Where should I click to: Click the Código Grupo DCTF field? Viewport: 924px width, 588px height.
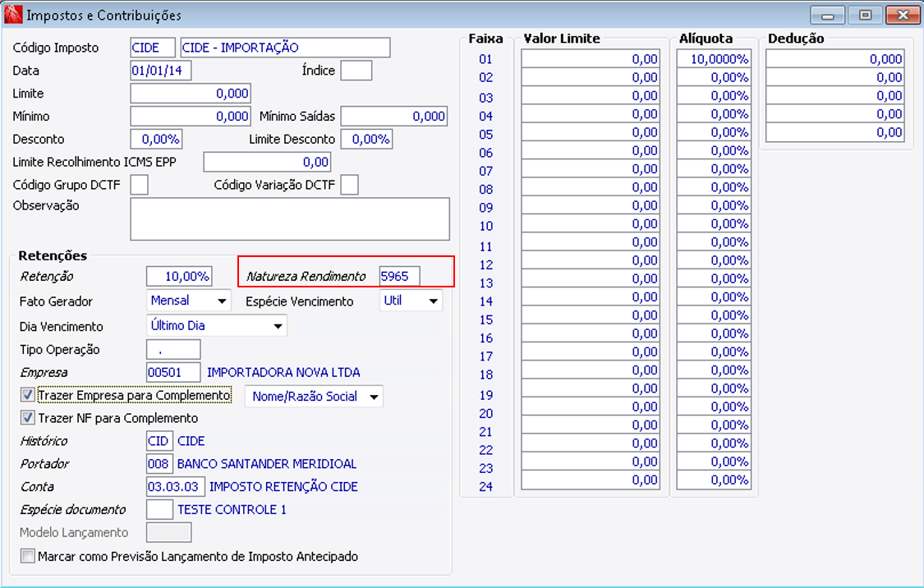[139, 185]
